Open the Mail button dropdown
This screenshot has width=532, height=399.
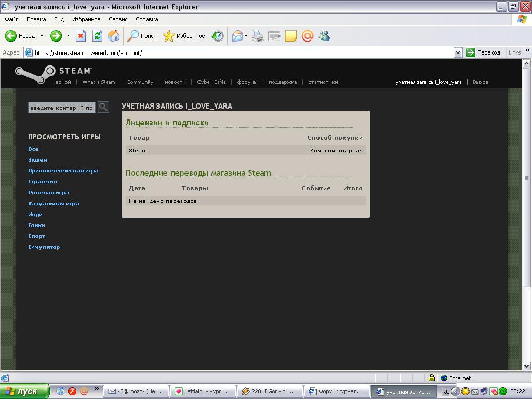[246, 36]
